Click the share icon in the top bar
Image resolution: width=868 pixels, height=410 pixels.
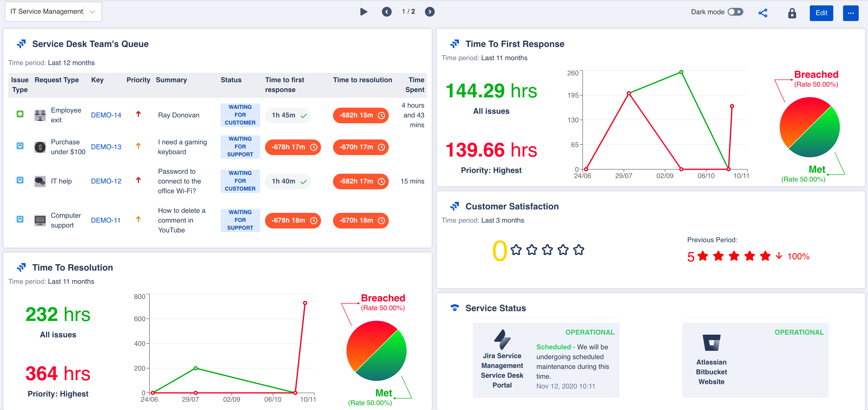click(763, 12)
